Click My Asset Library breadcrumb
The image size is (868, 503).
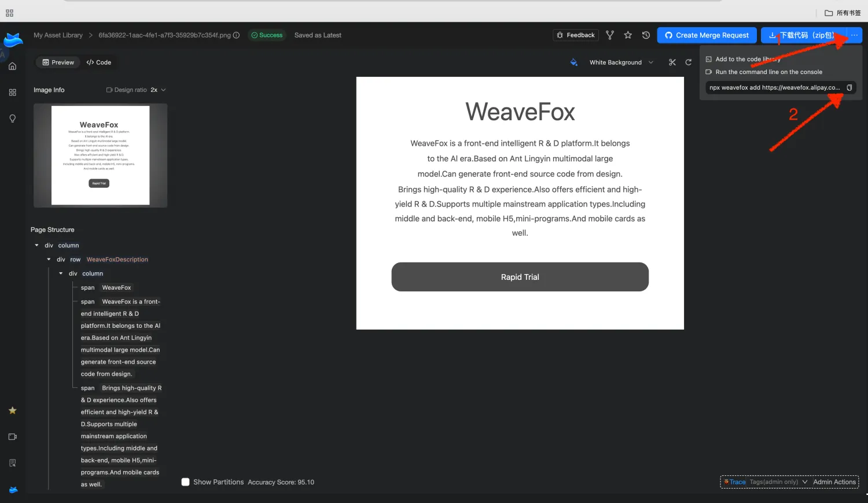(x=58, y=35)
